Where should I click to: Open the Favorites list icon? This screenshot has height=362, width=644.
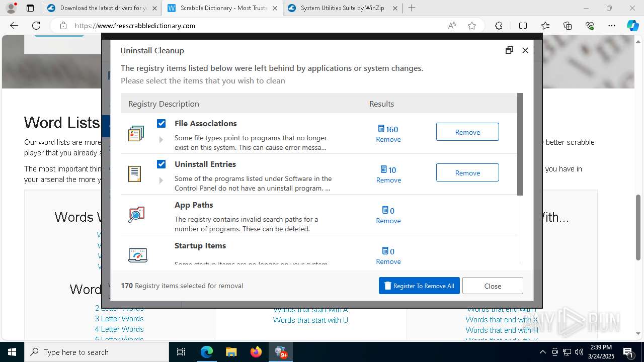pyautogui.click(x=545, y=26)
